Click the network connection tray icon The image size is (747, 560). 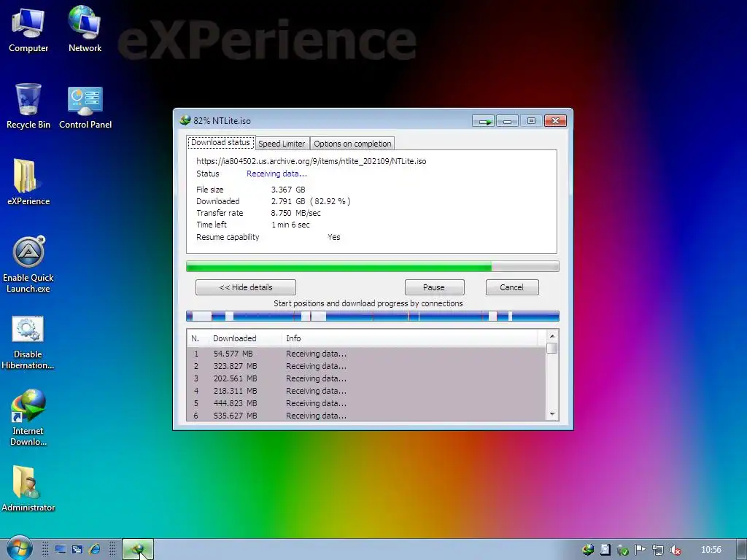pyautogui.click(x=658, y=550)
